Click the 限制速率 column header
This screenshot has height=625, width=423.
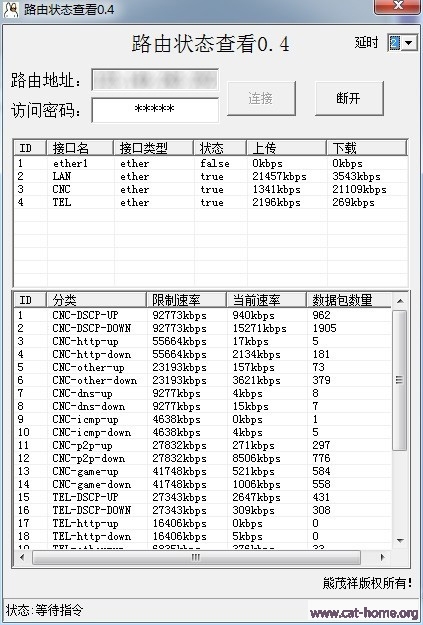[186, 300]
